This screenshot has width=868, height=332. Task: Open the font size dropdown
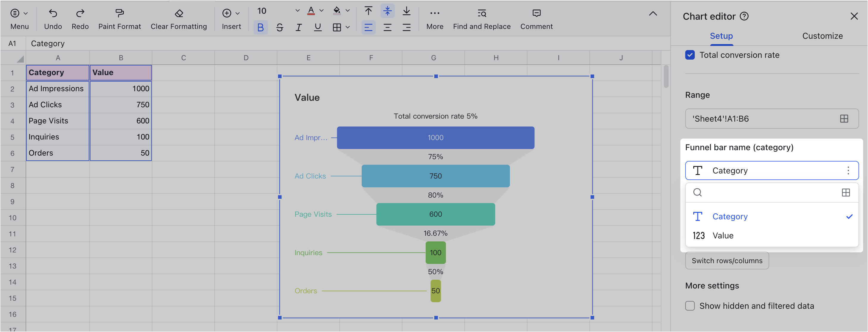(297, 11)
